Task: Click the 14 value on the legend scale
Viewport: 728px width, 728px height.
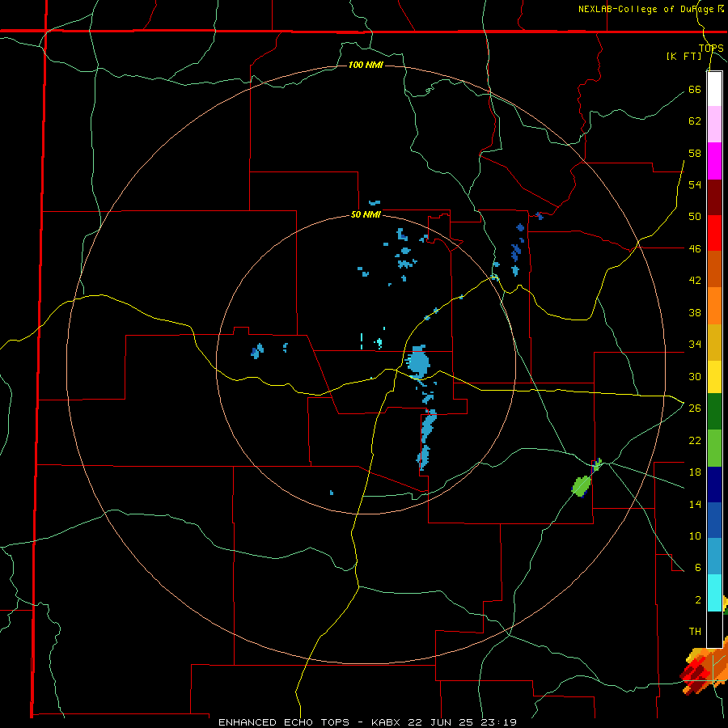Action: pyautogui.click(x=695, y=504)
